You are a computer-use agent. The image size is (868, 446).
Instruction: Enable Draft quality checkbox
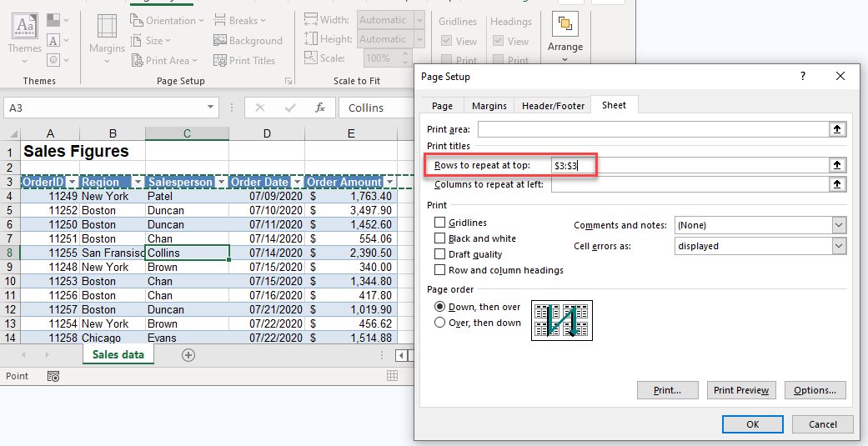coord(440,254)
